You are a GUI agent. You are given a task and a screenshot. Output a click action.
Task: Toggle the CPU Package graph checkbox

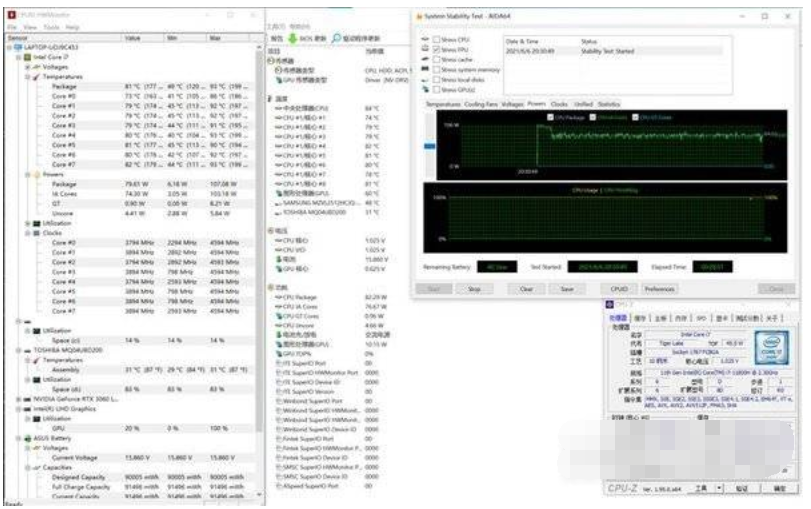(550, 117)
